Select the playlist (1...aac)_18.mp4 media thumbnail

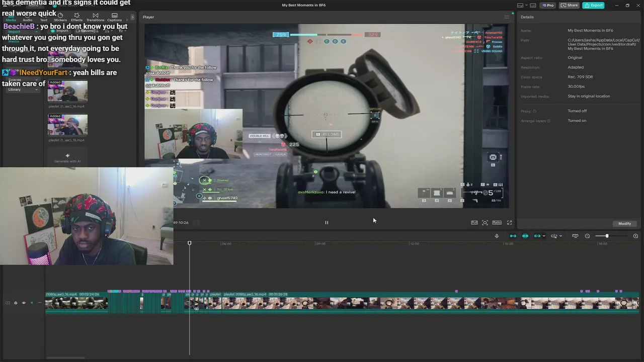click(67, 125)
